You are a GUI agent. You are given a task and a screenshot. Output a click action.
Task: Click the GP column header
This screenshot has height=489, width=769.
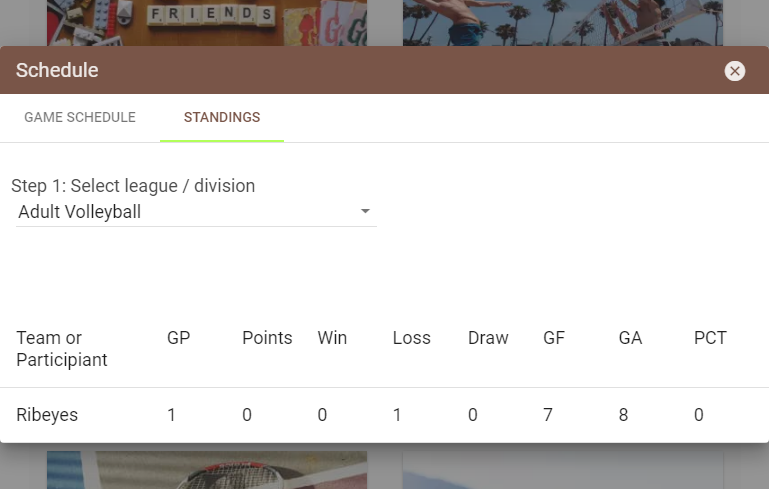[x=178, y=338]
